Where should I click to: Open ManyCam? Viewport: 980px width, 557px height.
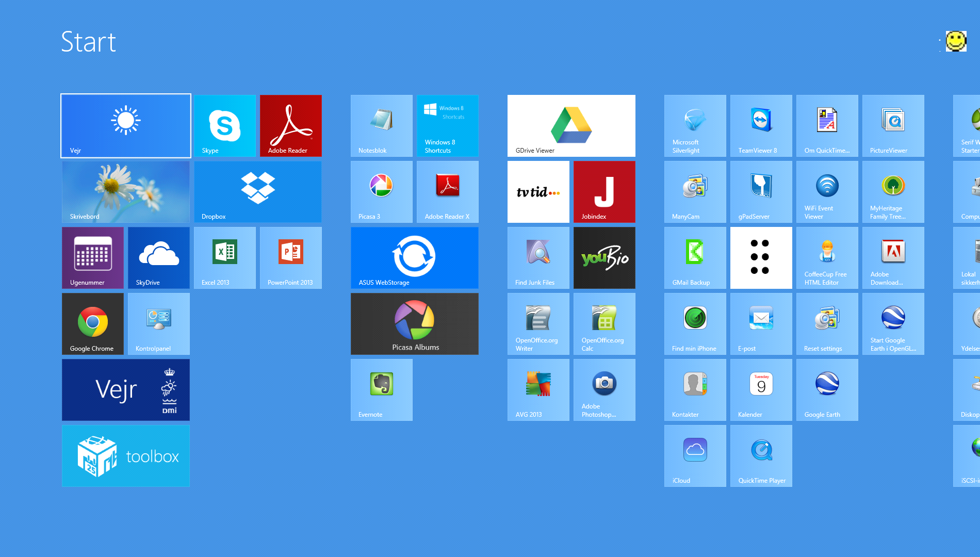pos(695,192)
